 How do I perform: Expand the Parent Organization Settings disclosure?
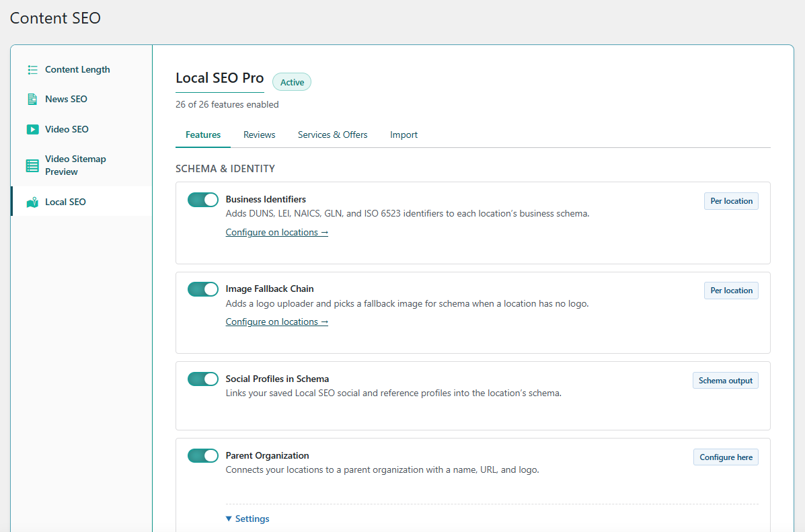pyautogui.click(x=247, y=519)
